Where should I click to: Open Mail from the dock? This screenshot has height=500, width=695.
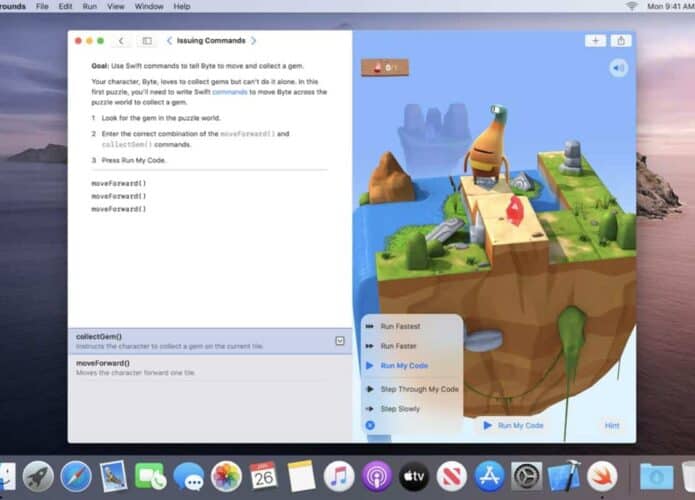(113, 477)
